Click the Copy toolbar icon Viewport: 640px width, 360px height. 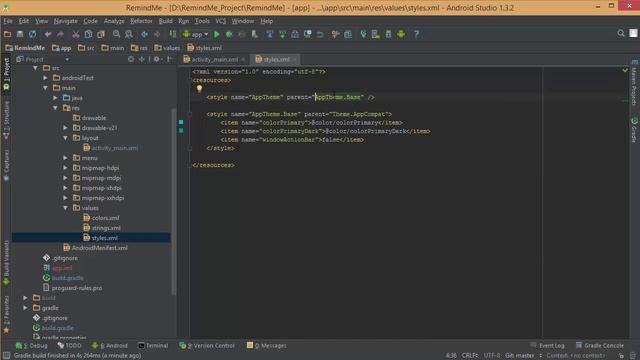(88, 34)
